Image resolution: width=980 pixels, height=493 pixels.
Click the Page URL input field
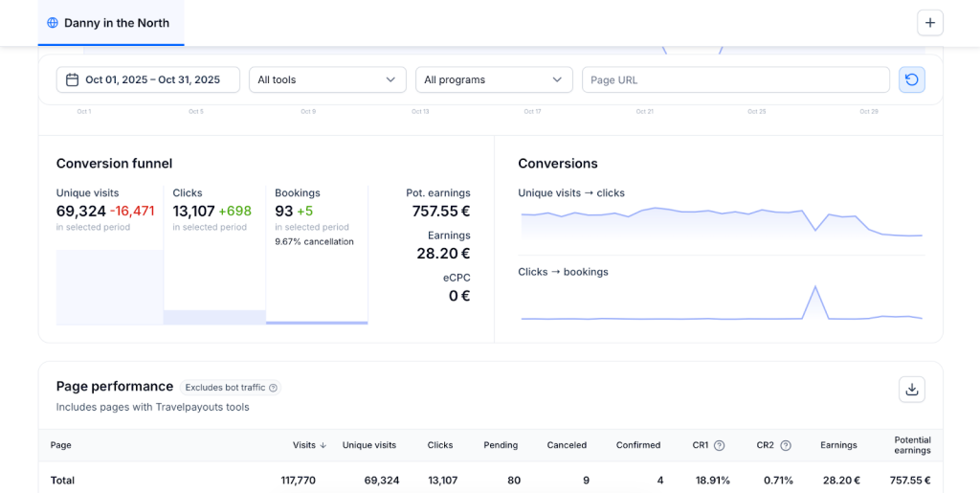tap(735, 79)
